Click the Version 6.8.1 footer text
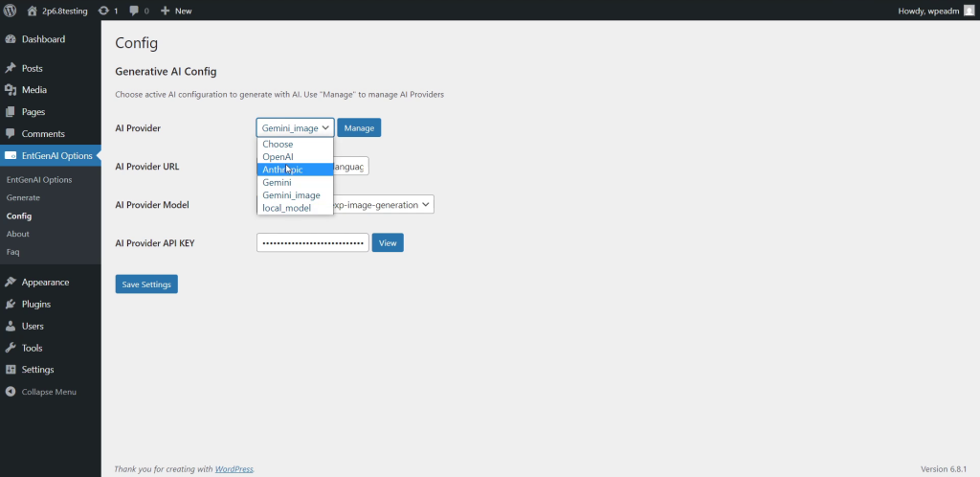 coord(944,469)
